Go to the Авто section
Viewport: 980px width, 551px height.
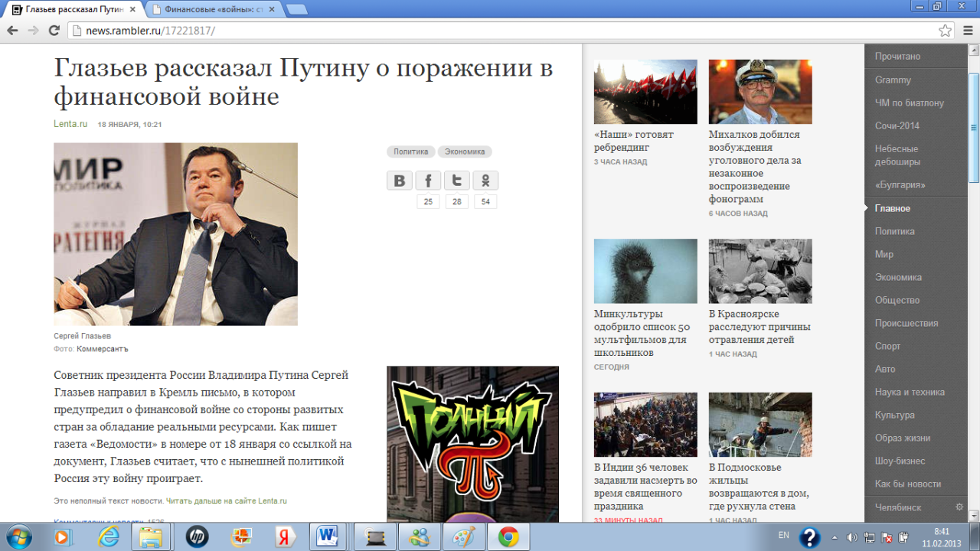coord(885,369)
